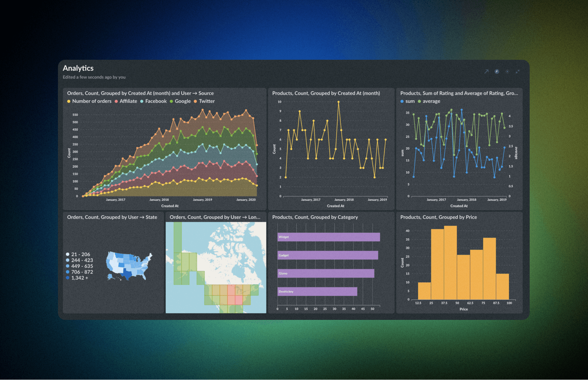588x380 pixels.
Task: Click the Gizmo category bar
Action: 326,274
